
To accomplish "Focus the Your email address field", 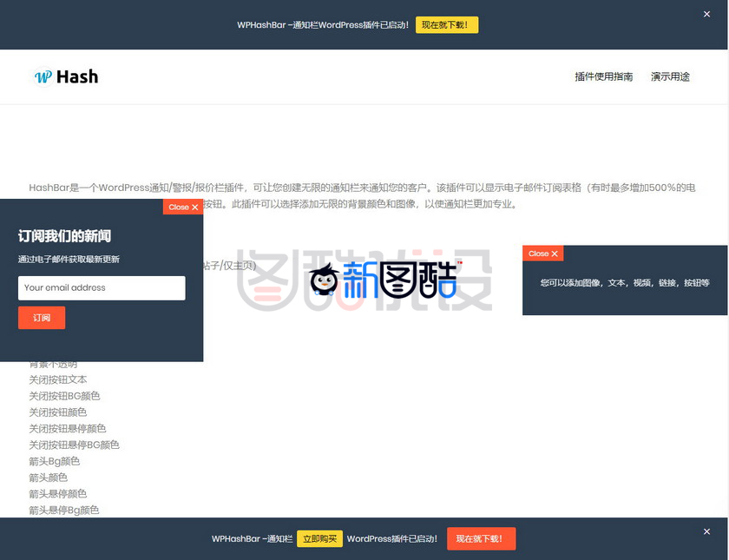I will (x=102, y=288).
